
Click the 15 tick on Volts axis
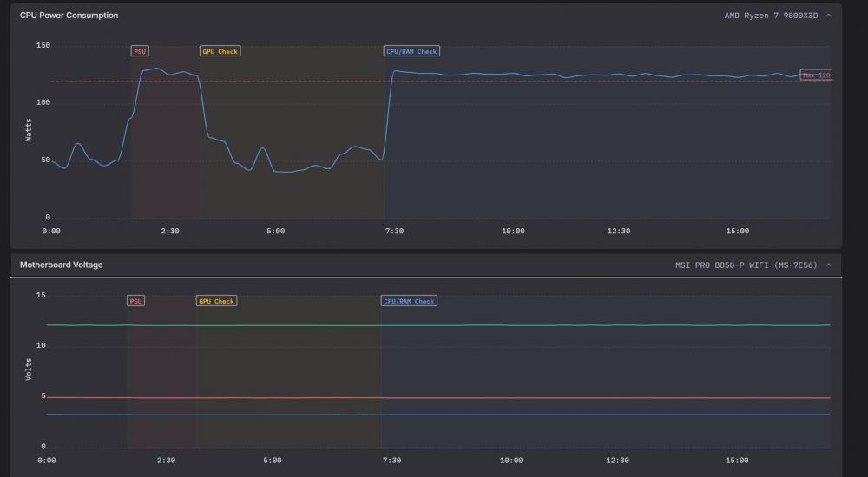click(41, 295)
